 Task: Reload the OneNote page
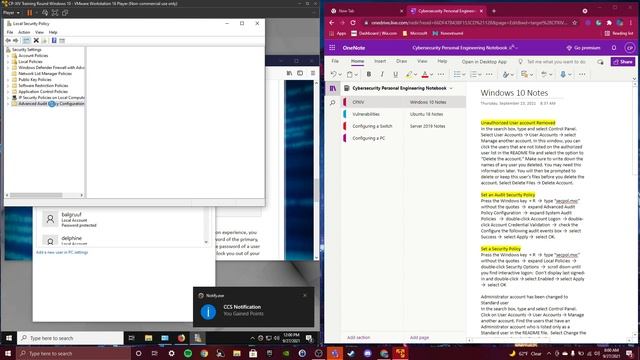pyautogui.click(x=353, y=23)
